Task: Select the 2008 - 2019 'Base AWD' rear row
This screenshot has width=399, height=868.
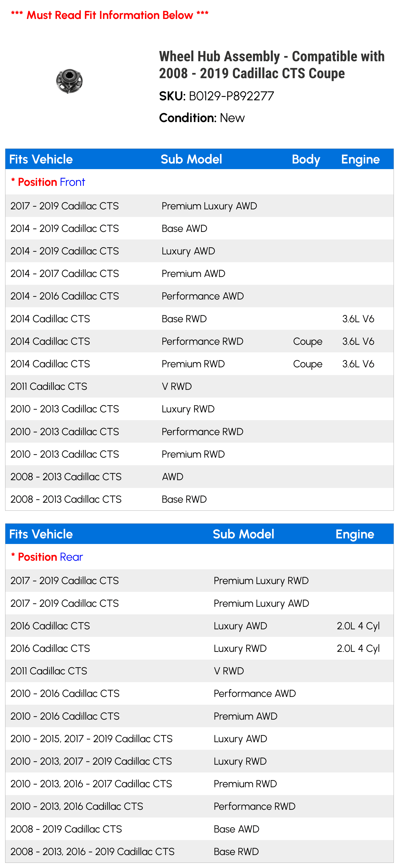Action: click(x=199, y=829)
